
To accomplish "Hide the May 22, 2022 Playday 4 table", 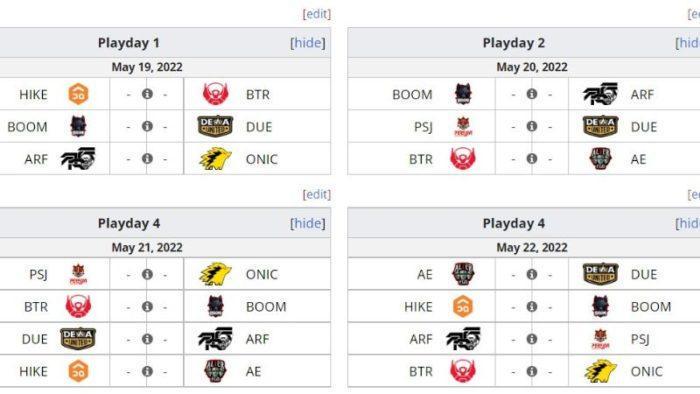I will [688, 223].
